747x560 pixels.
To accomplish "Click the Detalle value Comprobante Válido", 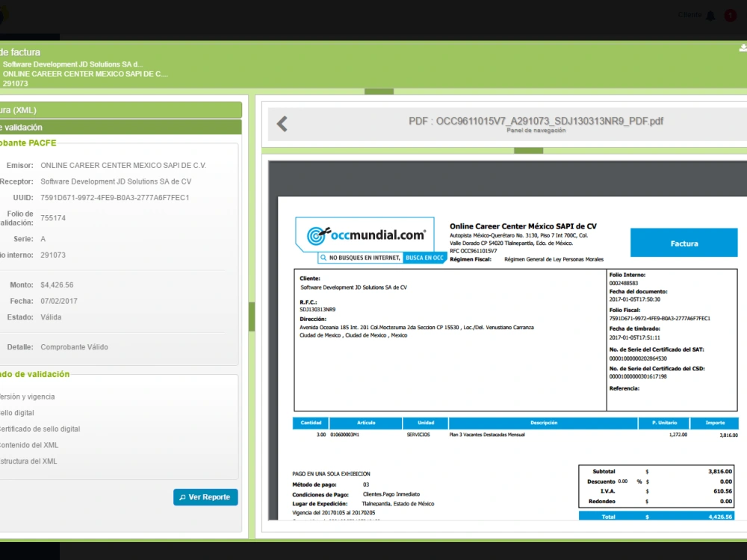I will point(74,347).
